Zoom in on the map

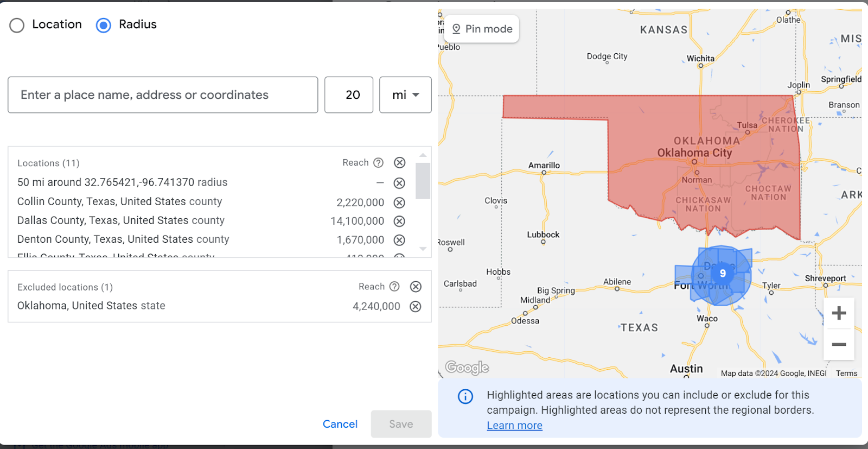coord(839,313)
